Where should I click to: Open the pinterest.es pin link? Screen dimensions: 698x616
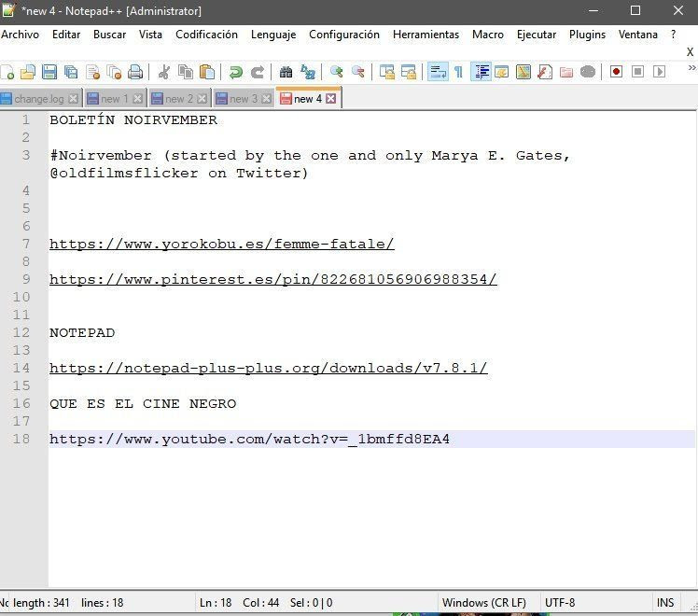pyautogui.click(x=272, y=279)
